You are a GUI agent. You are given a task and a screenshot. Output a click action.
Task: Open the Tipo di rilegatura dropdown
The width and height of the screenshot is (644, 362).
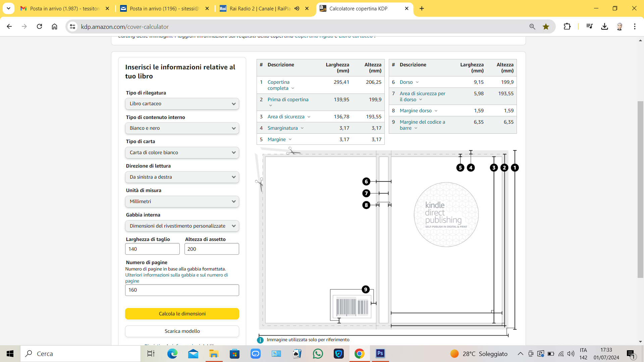click(x=182, y=104)
